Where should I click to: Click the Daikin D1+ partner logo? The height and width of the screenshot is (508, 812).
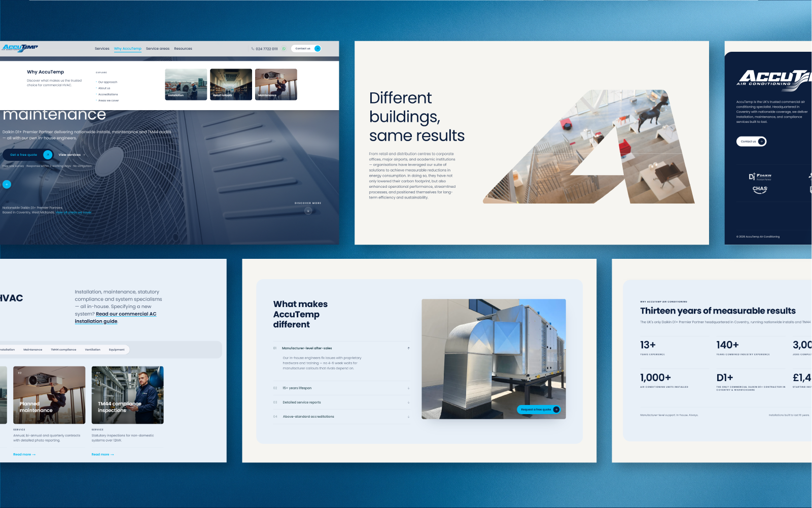click(760, 177)
